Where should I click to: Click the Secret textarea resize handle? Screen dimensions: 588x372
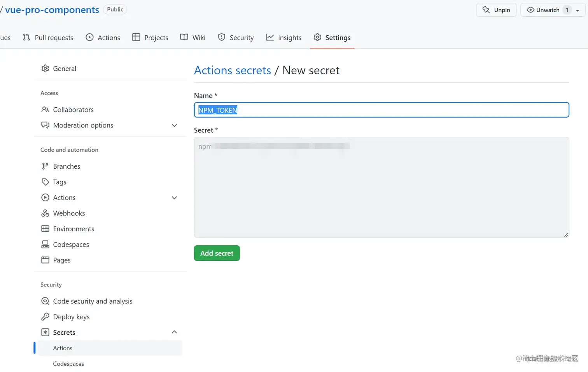pos(566,234)
